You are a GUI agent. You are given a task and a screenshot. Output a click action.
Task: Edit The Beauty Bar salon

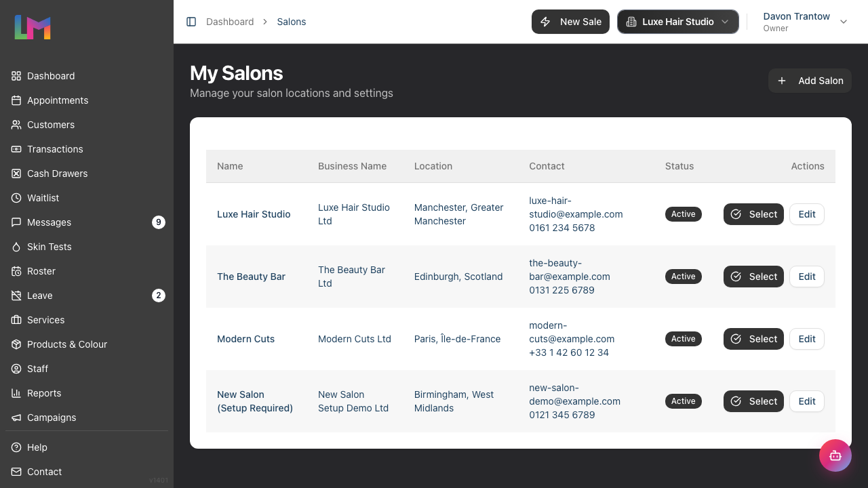(807, 277)
